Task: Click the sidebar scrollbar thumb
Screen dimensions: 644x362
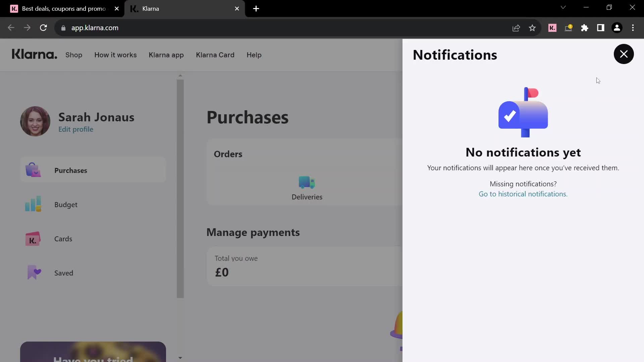Action: 180,189
